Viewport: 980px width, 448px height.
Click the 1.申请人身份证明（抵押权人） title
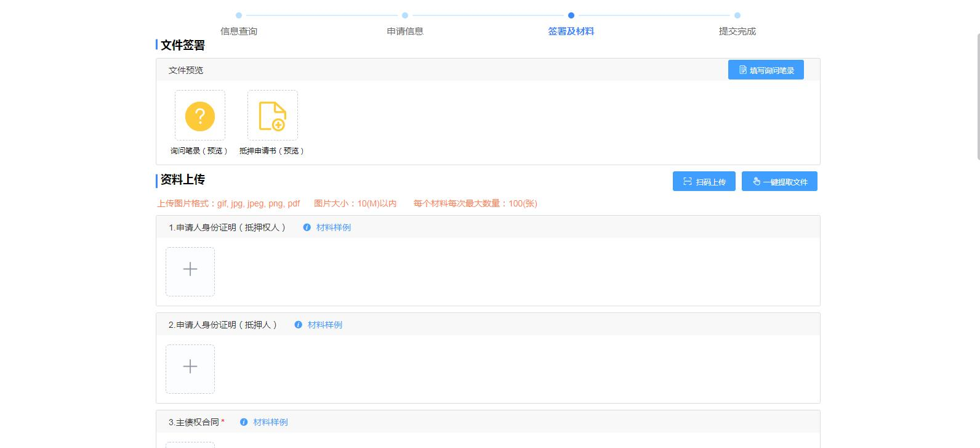point(228,227)
